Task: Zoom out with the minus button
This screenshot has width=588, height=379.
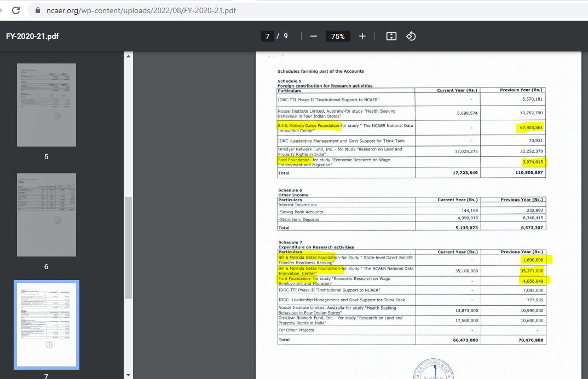Action: (x=314, y=36)
